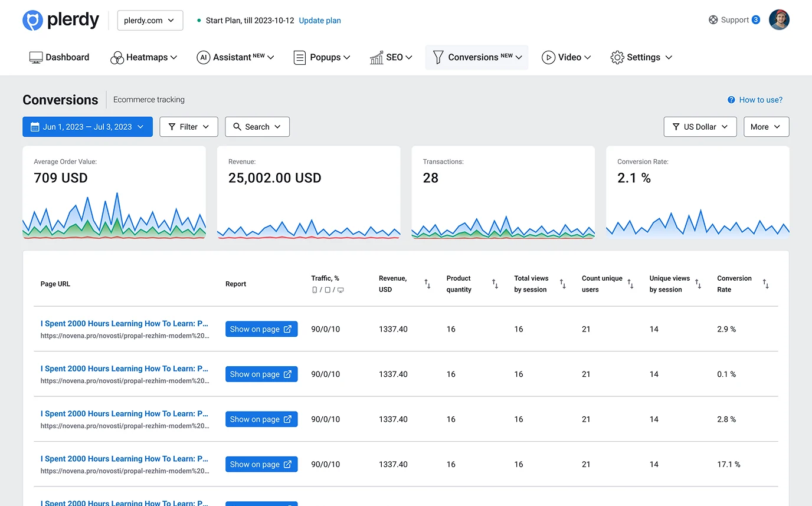Open the plerdy.com site selector dropdown
This screenshot has width=812, height=506.
point(150,20)
